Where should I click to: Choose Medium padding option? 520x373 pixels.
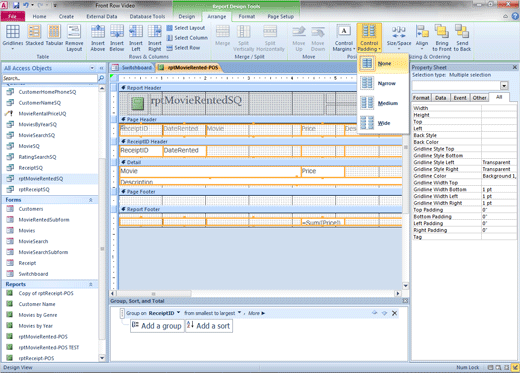click(383, 103)
